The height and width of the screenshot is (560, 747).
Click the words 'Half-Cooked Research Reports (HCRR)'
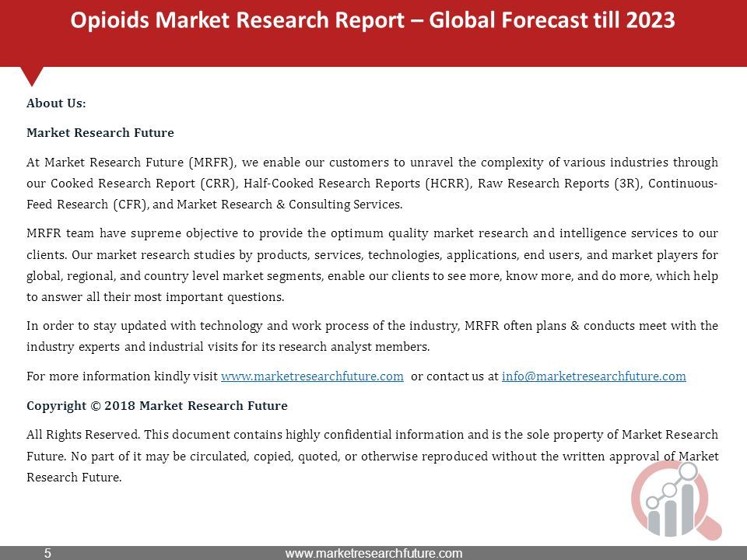point(357,184)
